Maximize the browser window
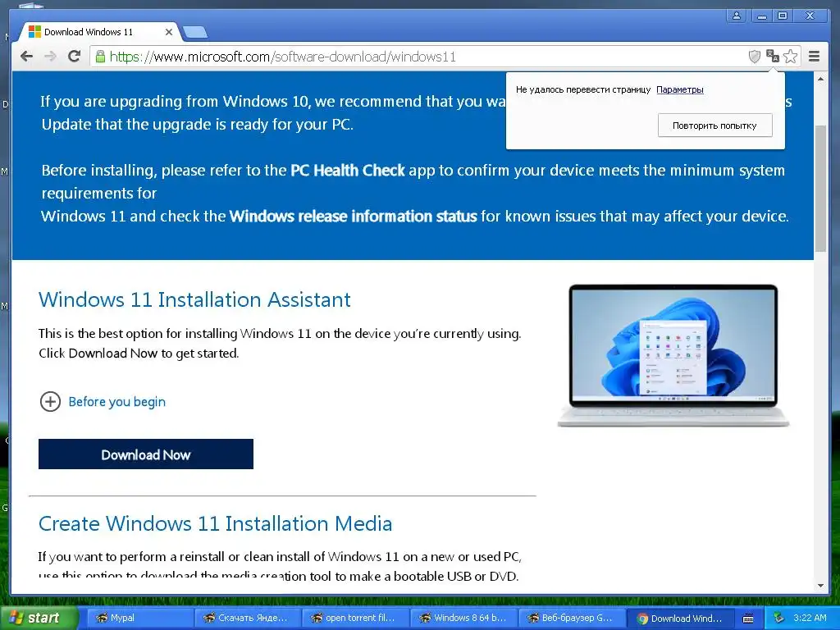The width and height of the screenshot is (840, 630). coord(782,16)
